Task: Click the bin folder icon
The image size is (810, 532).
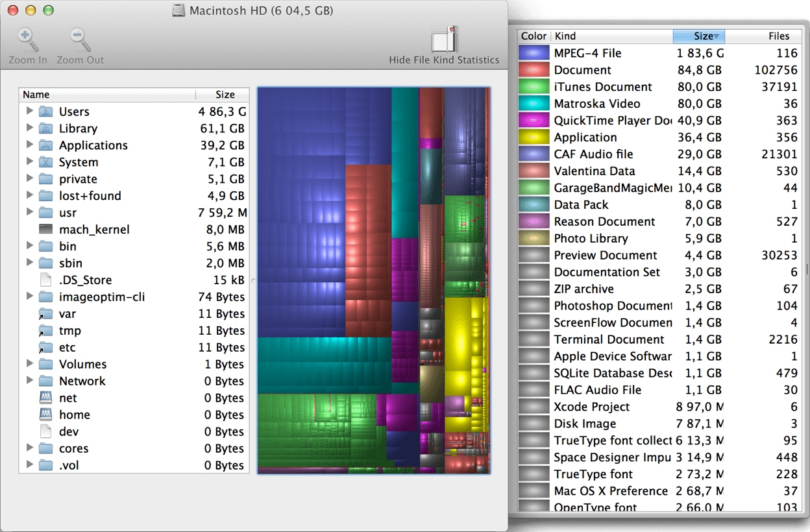Action: pyautogui.click(x=45, y=247)
